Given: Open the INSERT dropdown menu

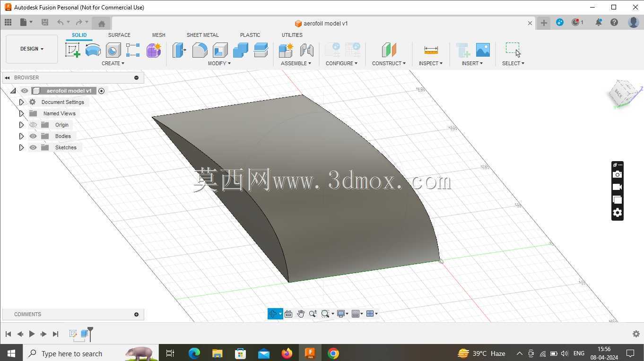Looking at the screenshot, I should coord(472,63).
